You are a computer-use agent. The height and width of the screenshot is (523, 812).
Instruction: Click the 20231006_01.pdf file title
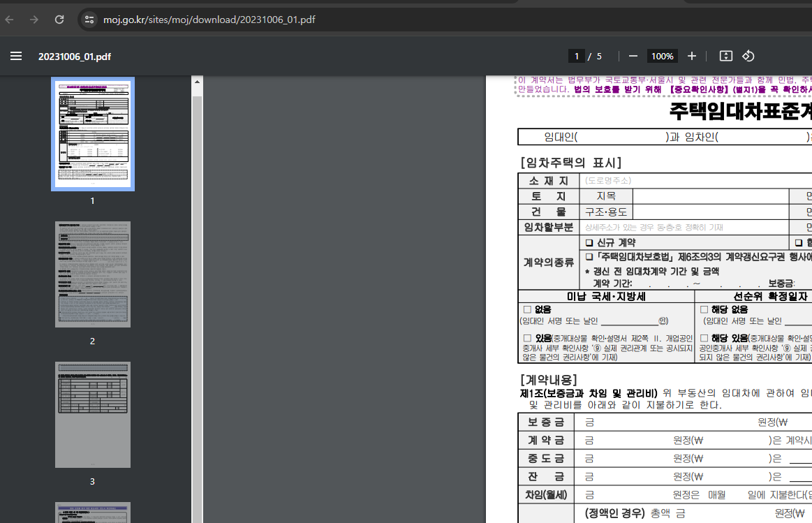pos(75,57)
